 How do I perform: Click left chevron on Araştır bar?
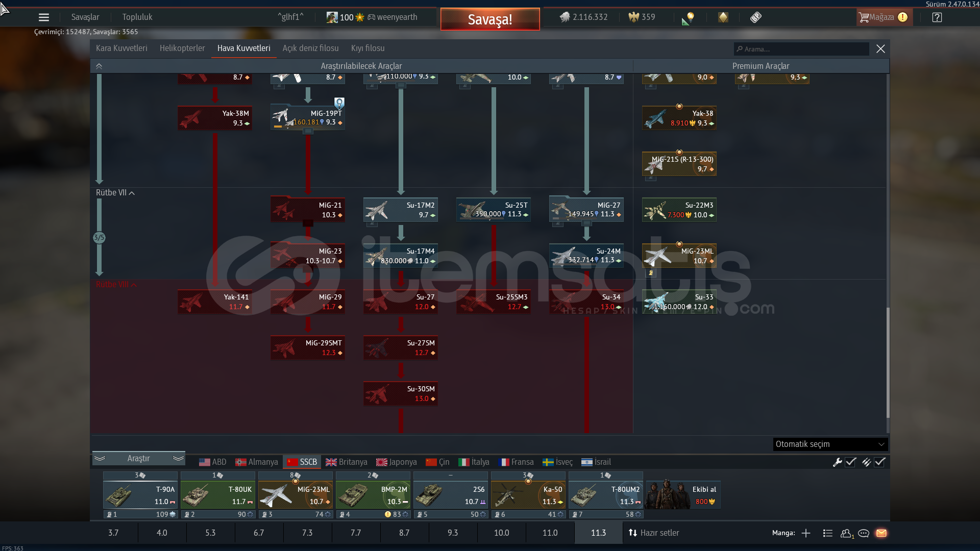(100, 458)
